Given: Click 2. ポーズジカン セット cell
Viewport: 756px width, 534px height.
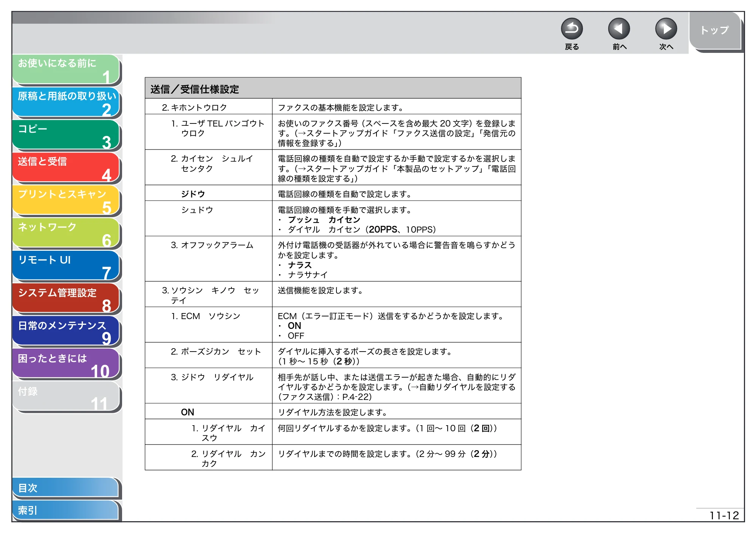Looking at the screenshot, I should pyautogui.click(x=209, y=355).
